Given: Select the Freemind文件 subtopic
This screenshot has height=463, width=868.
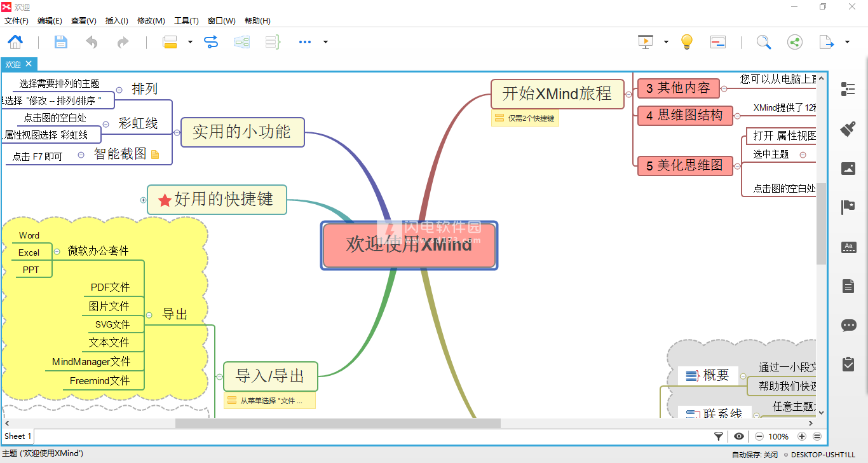Looking at the screenshot, I should pos(100,380).
